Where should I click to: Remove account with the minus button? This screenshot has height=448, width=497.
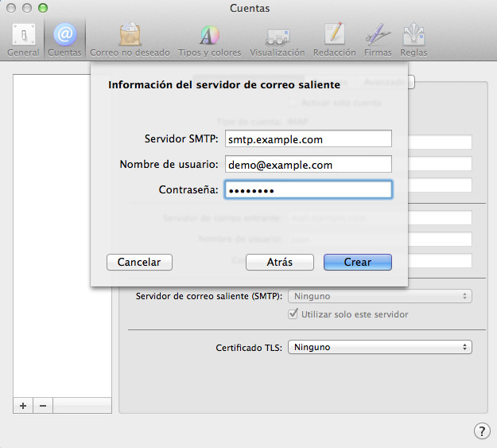43,405
